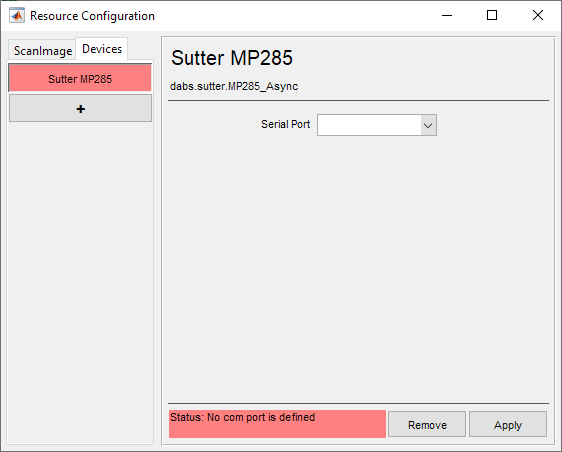Minimize the Resource Configuration window
The image size is (562, 452).
pos(447,15)
